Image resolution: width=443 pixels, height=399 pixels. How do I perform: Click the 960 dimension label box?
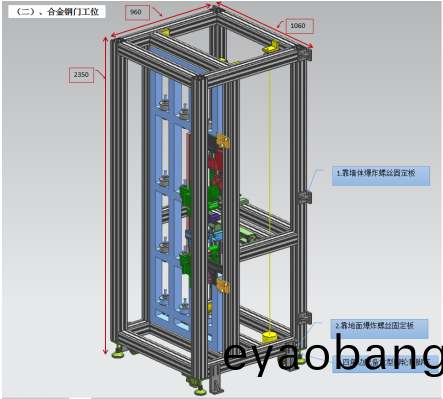[x=137, y=13]
